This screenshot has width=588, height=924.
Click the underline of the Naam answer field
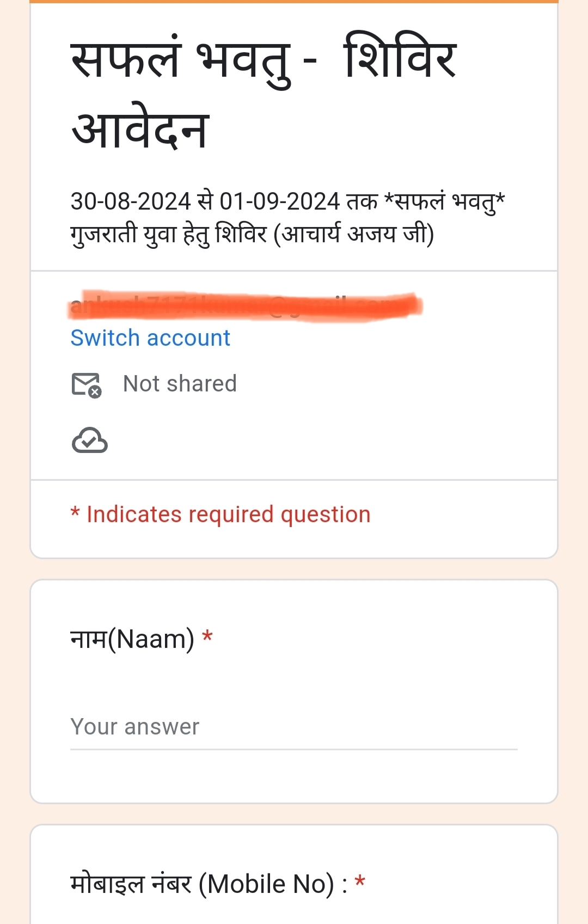[294, 750]
